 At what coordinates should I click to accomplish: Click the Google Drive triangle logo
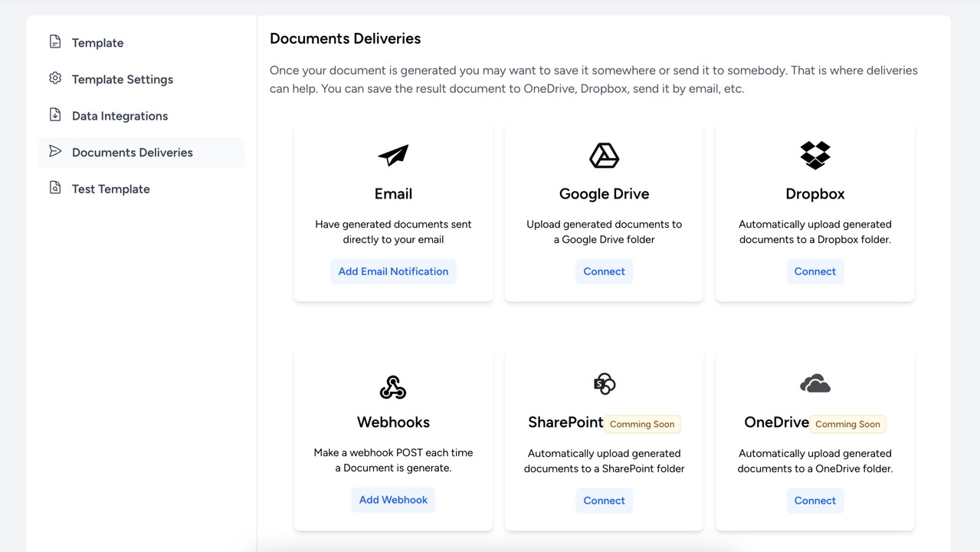coord(604,156)
